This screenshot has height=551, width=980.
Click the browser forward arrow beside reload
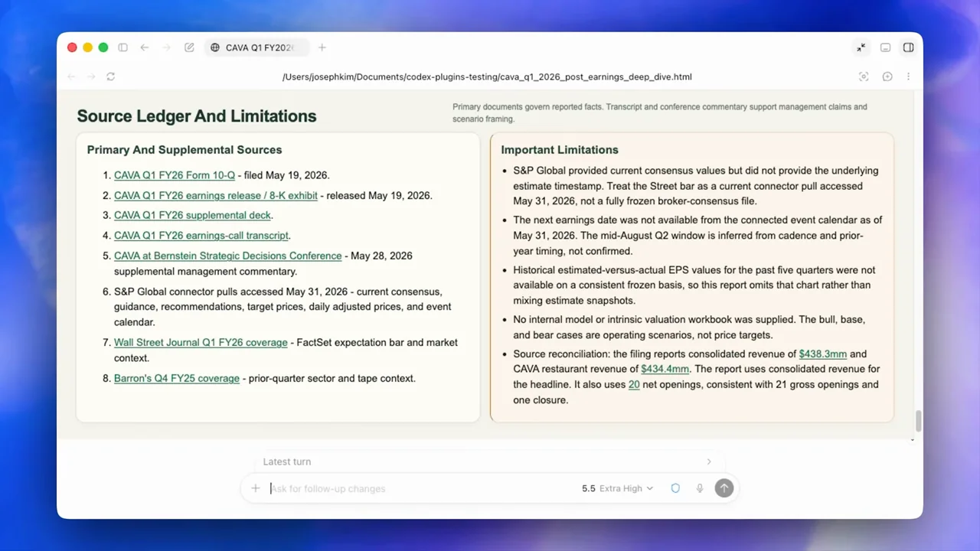point(91,77)
